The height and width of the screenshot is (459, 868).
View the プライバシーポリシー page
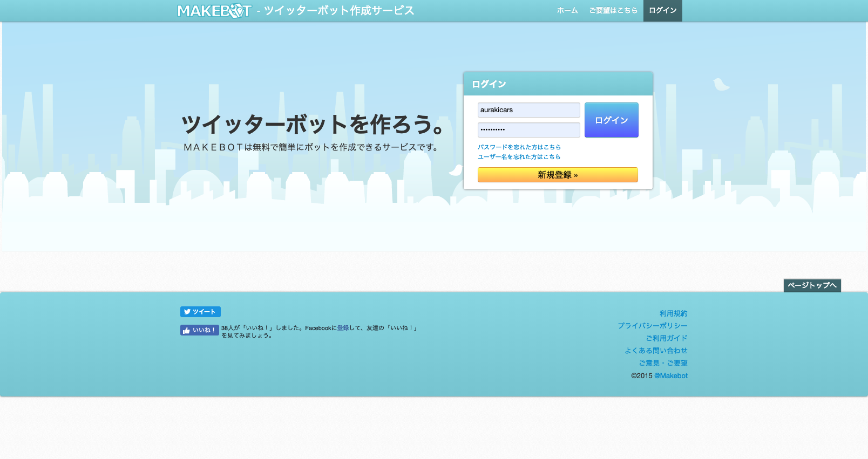coord(652,326)
